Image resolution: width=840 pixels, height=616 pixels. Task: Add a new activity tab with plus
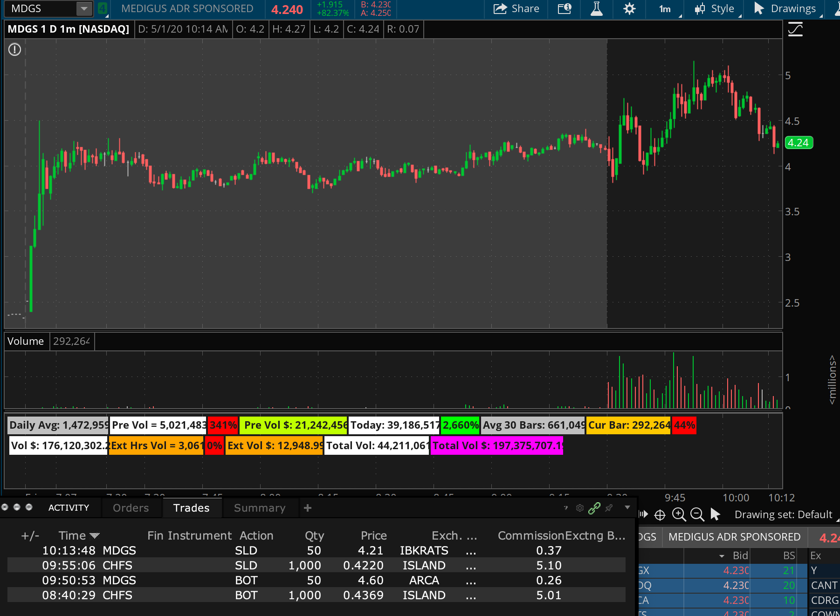(x=307, y=508)
